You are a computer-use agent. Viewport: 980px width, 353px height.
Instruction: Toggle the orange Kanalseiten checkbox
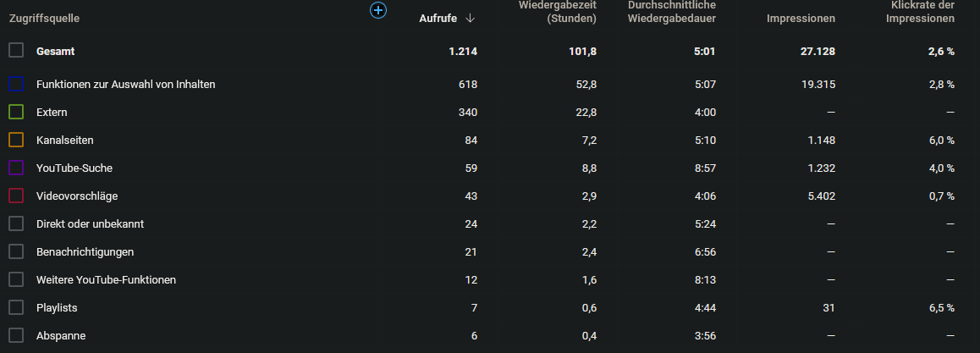click(x=16, y=140)
